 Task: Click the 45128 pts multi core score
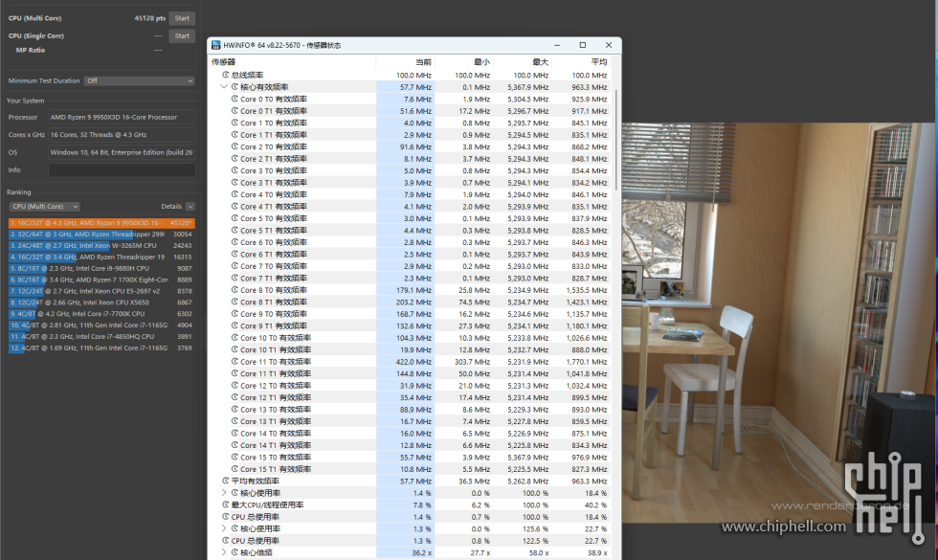point(150,18)
